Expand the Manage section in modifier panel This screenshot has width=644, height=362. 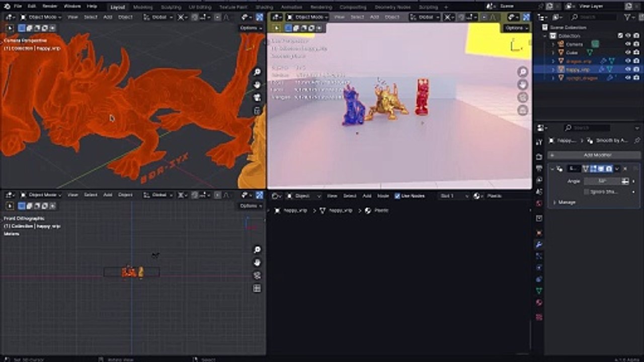pyautogui.click(x=567, y=202)
